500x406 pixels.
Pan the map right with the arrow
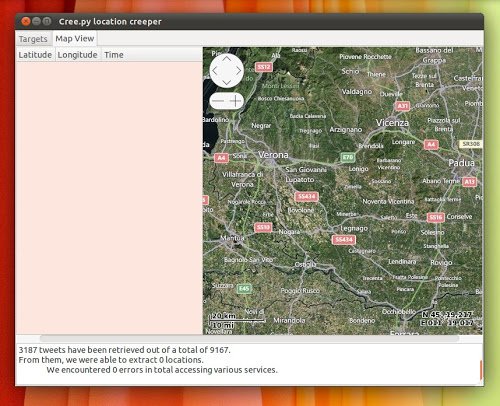238,71
